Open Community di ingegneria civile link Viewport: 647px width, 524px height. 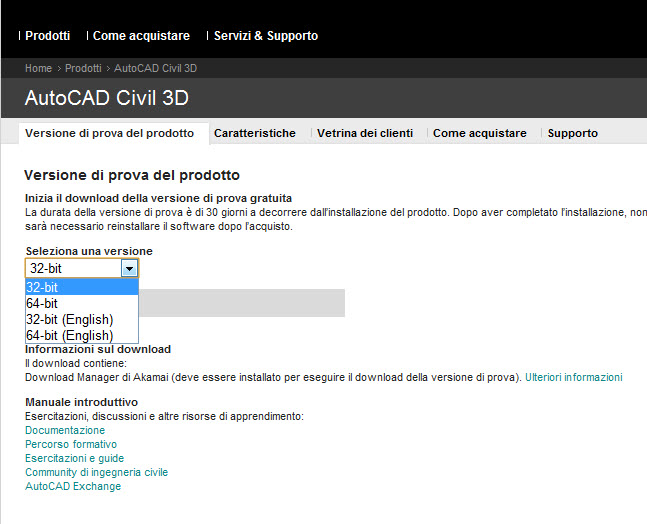97,472
